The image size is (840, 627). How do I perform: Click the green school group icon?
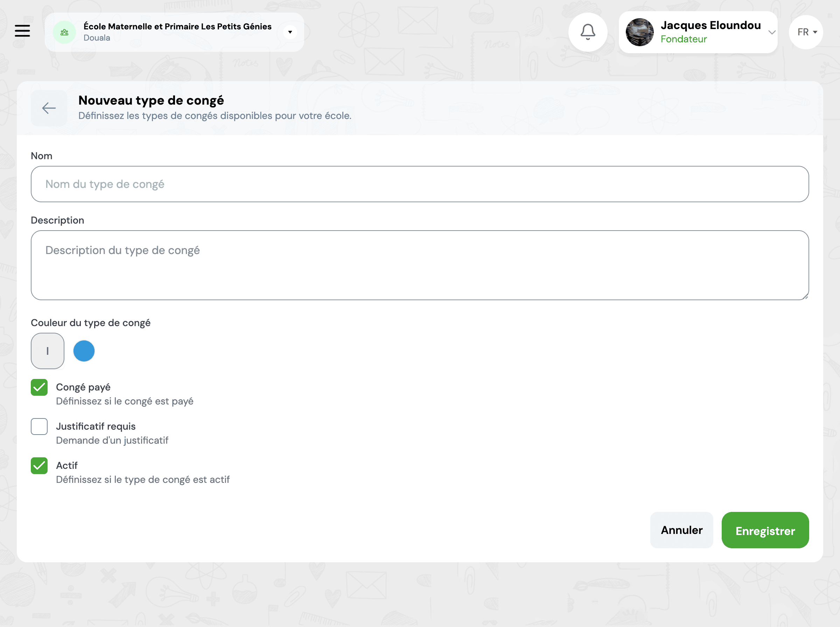coord(64,32)
